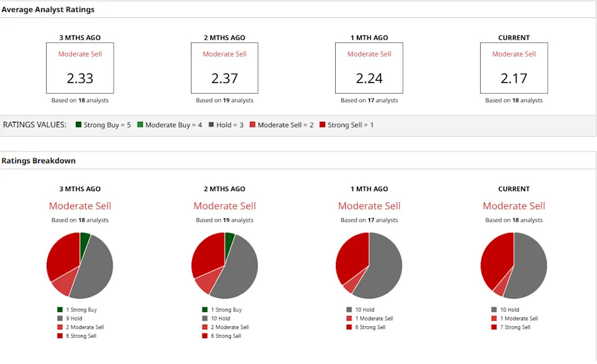Click '1 Strong Buy' legend under 2 MTHS AGO pie
The width and height of the screenshot is (597, 364).
[224, 310]
